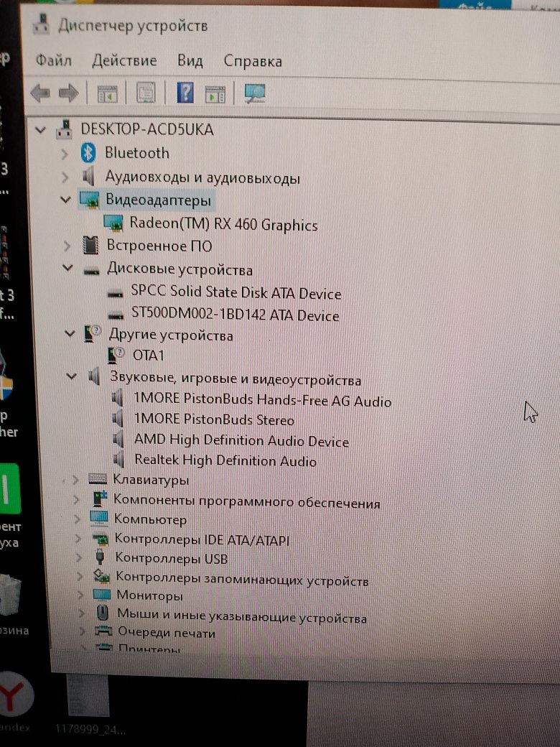Click the controller icon beside Контроллеры IDE ATA/ATAPI
Image resolution: width=560 pixels, height=747 pixels.
coord(101,539)
